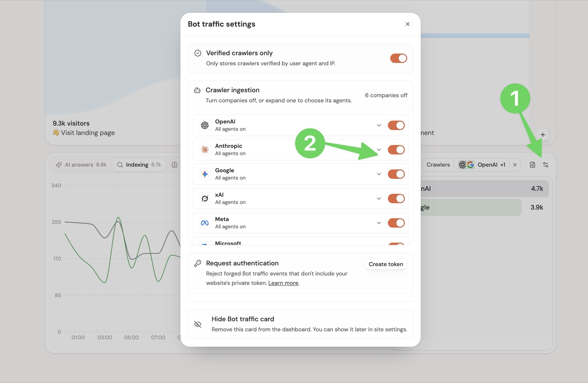This screenshot has width=588, height=383.
Task: Expand Anthropic to choose its agents
Action: click(x=379, y=149)
